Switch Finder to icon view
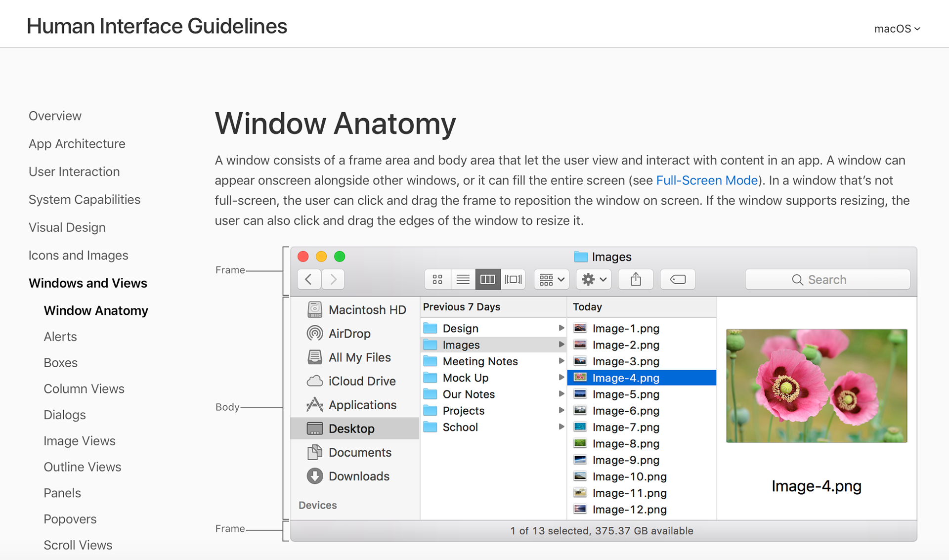The width and height of the screenshot is (949, 560). point(437,279)
